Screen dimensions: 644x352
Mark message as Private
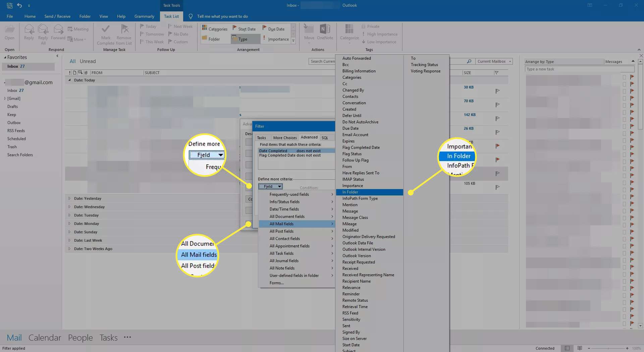[370, 26]
